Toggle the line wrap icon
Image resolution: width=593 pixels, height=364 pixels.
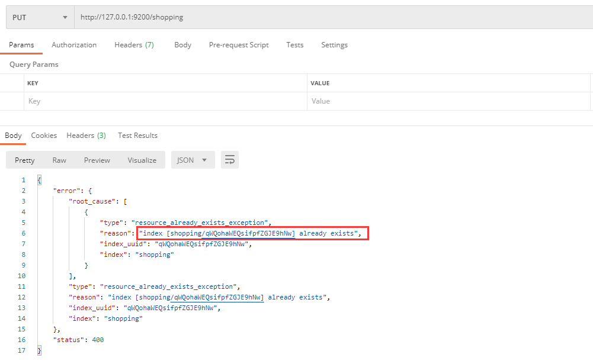click(x=230, y=160)
